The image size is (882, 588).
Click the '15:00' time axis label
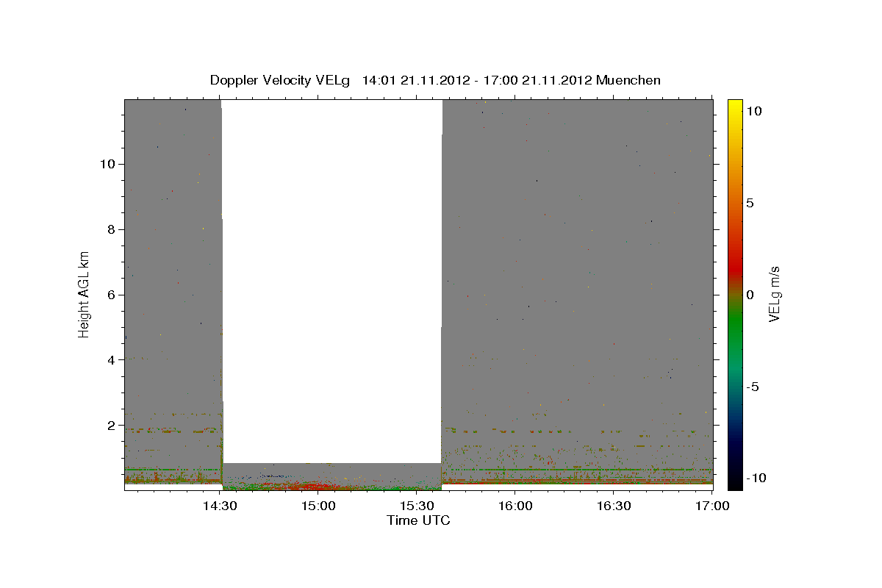(318, 506)
